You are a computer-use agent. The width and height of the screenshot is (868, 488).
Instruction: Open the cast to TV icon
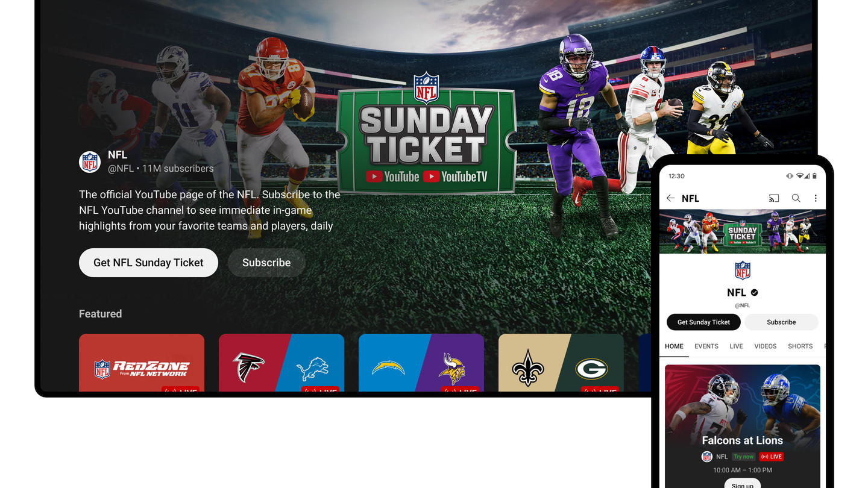pos(774,198)
